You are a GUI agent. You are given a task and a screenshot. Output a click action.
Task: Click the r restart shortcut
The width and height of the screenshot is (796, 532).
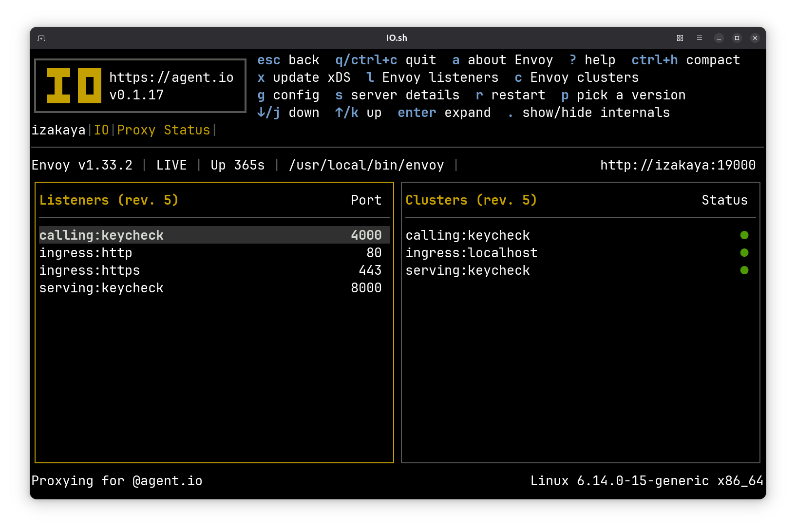(x=511, y=95)
